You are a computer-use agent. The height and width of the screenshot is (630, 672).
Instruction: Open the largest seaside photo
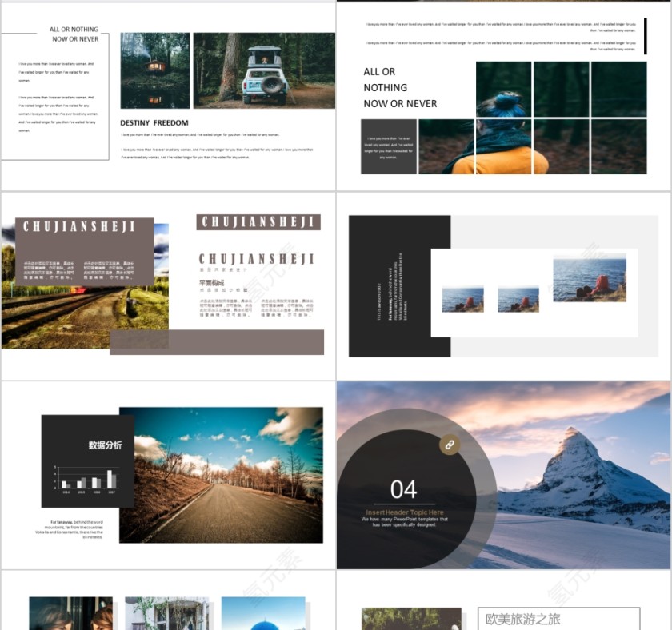(x=590, y=279)
